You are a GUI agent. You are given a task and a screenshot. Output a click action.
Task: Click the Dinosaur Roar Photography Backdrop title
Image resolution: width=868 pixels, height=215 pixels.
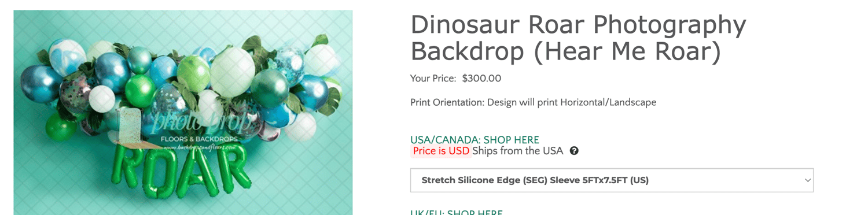(x=578, y=38)
